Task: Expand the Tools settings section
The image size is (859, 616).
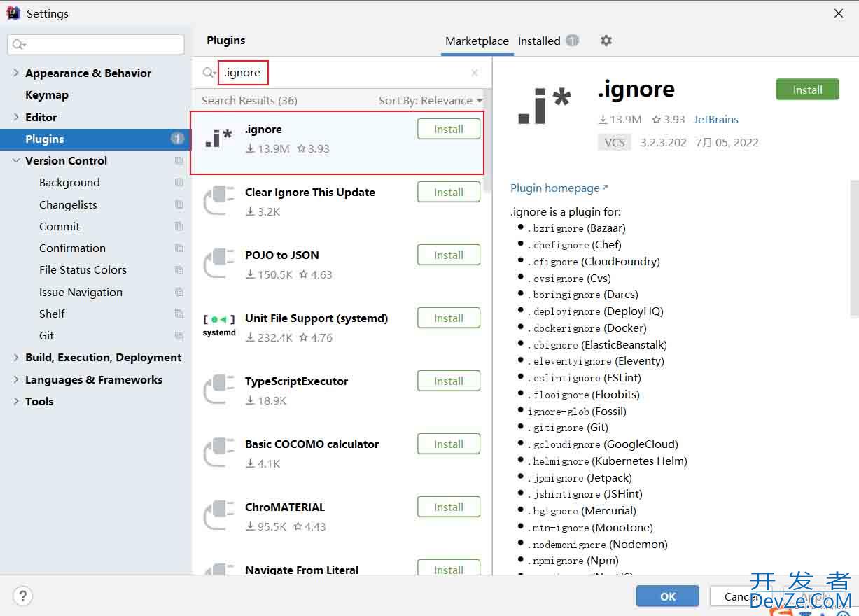Action: point(16,401)
